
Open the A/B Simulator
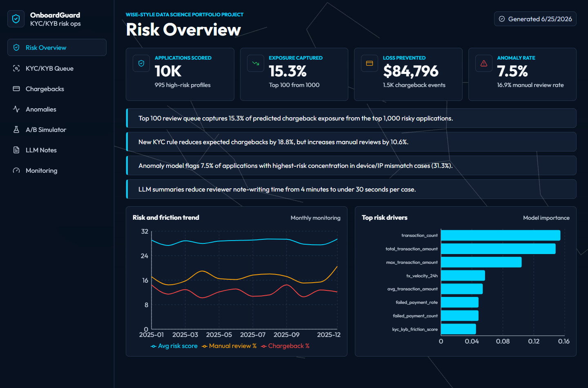57,129
